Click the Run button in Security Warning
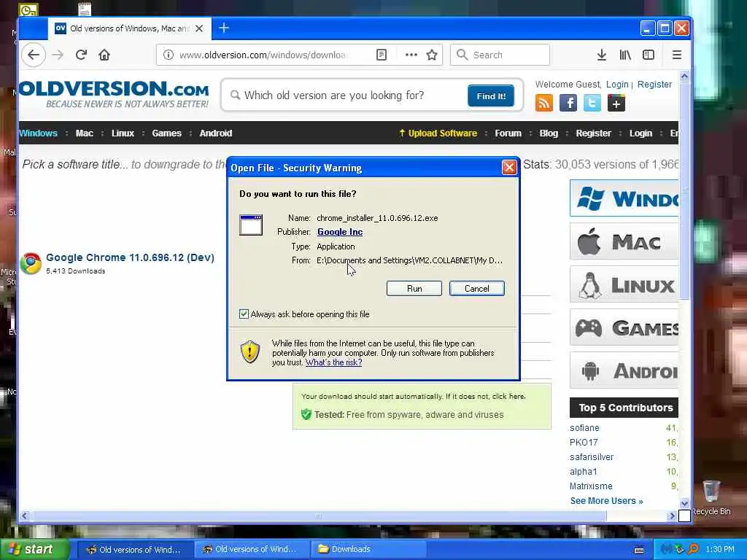 pyautogui.click(x=414, y=289)
